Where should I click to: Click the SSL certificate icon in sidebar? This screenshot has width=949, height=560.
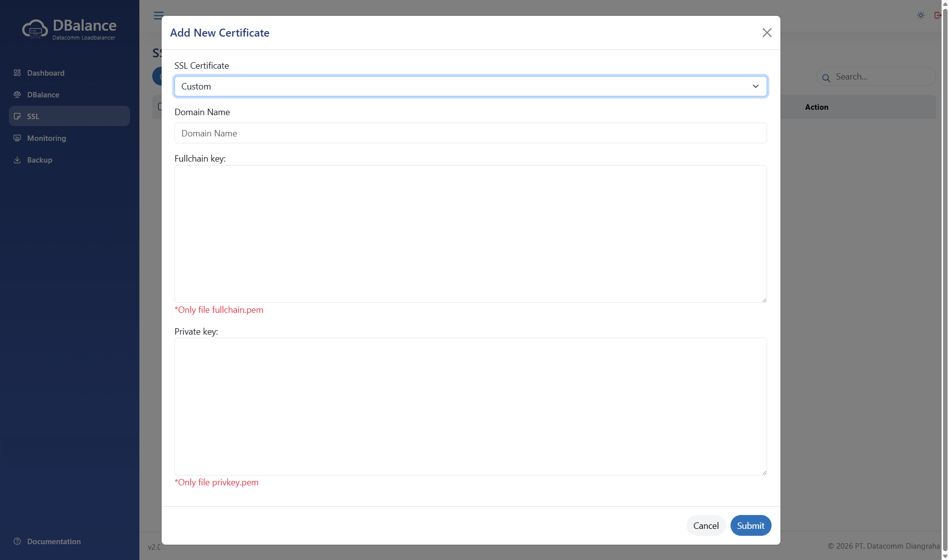pyautogui.click(x=17, y=116)
